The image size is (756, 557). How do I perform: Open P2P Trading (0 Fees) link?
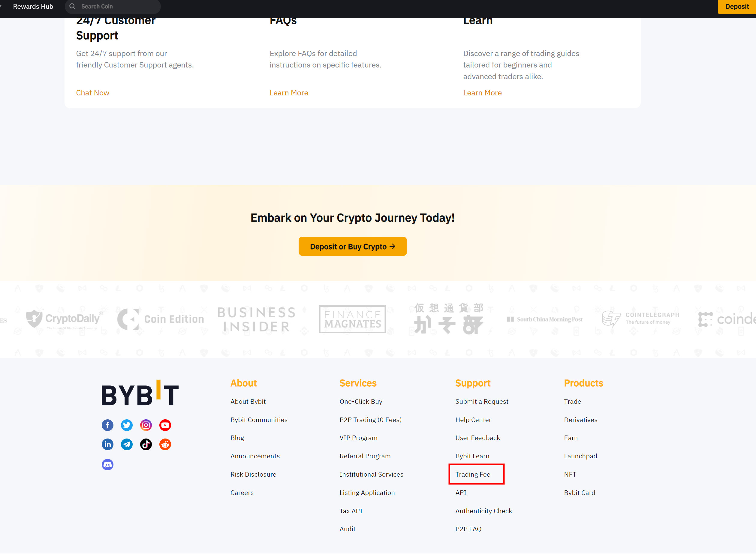tap(370, 420)
